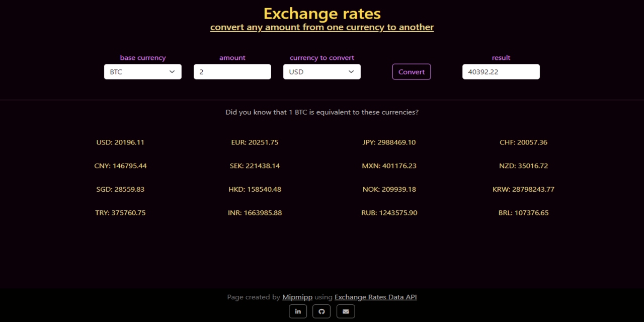Click the BRL equivalent value
The height and width of the screenshot is (322, 644).
pyautogui.click(x=523, y=213)
